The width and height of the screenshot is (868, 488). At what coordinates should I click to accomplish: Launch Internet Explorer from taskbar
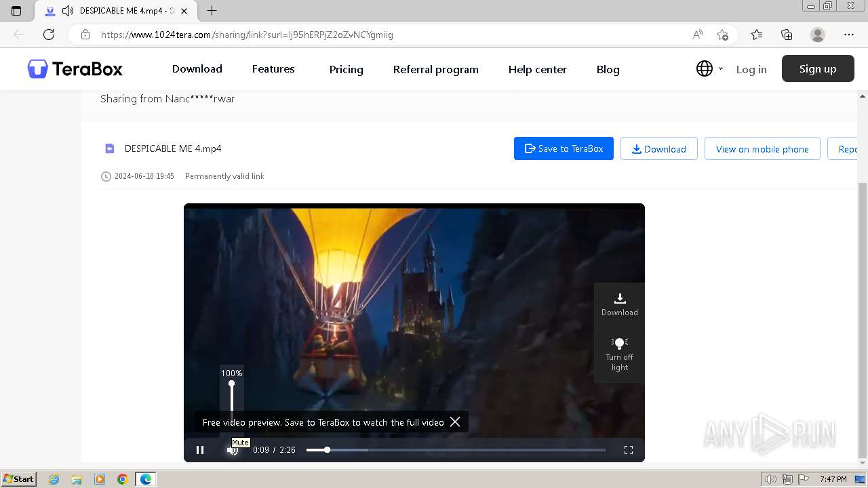pos(54,479)
